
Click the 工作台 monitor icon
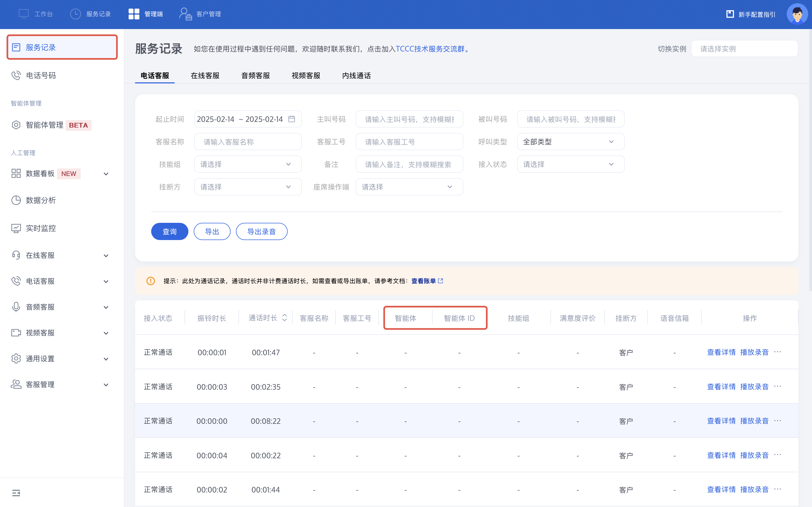(x=23, y=14)
